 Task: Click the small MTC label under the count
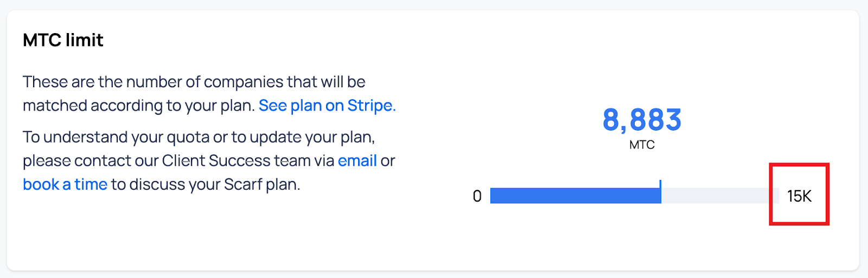pos(642,145)
